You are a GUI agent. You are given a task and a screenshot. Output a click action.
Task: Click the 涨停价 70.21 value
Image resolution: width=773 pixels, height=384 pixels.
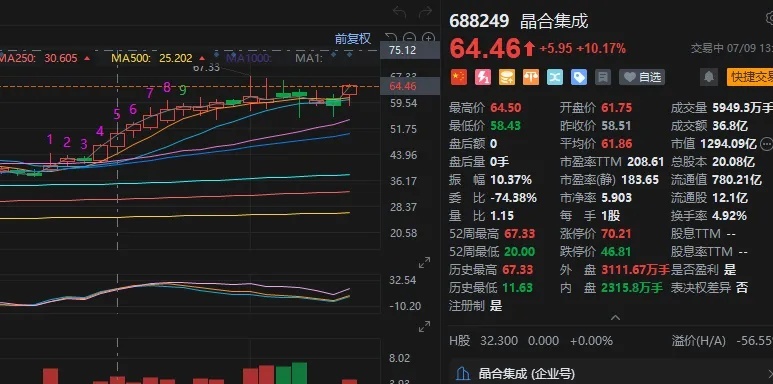click(616, 234)
